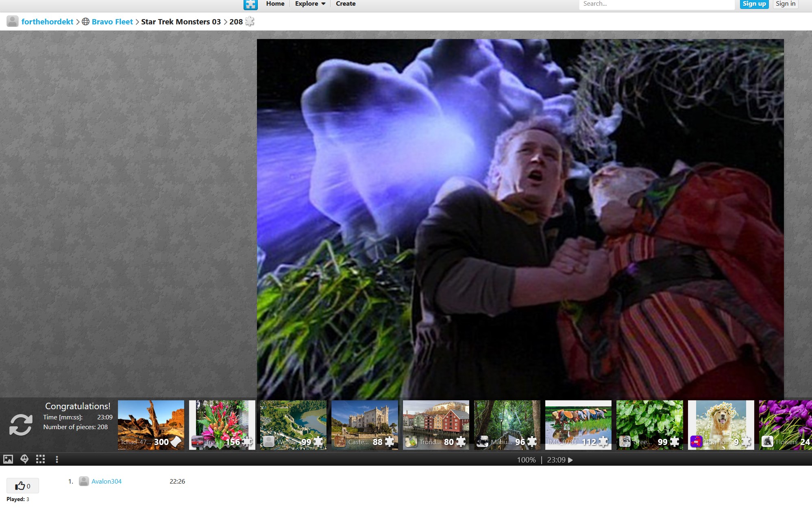Click the author avatar on Caste... thumbnail
This screenshot has width=812, height=510.
pos(340,442)
